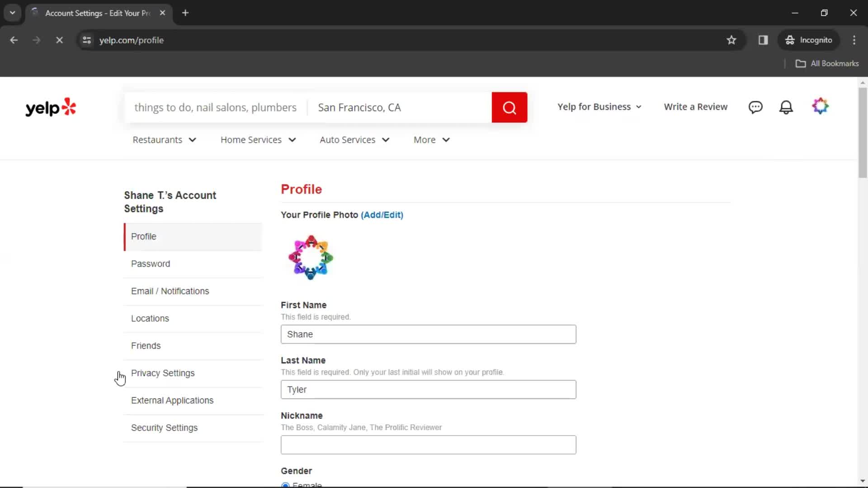The width and height of the screenshot is (868, 488).
Task: Click the First Name field containing Shane
Action: 428,334
